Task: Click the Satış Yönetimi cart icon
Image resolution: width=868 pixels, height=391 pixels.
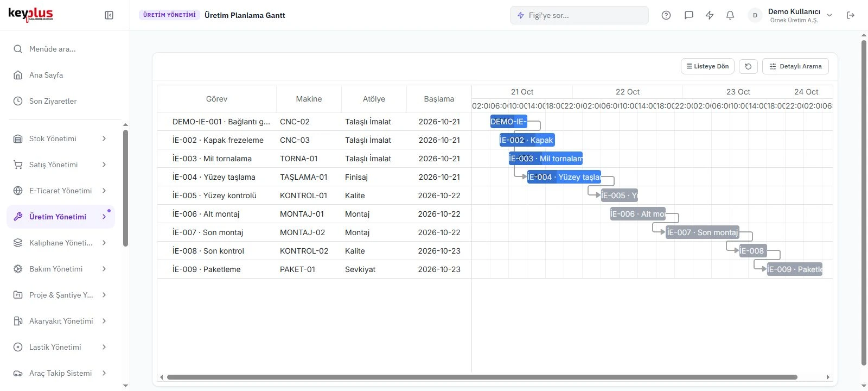Action: tap(18, 165)
